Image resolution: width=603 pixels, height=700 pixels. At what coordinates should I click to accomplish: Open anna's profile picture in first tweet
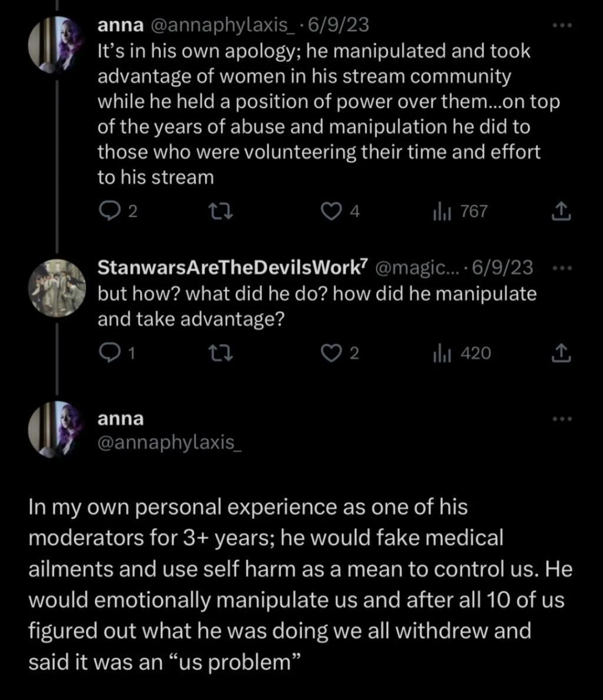point(57,45)
